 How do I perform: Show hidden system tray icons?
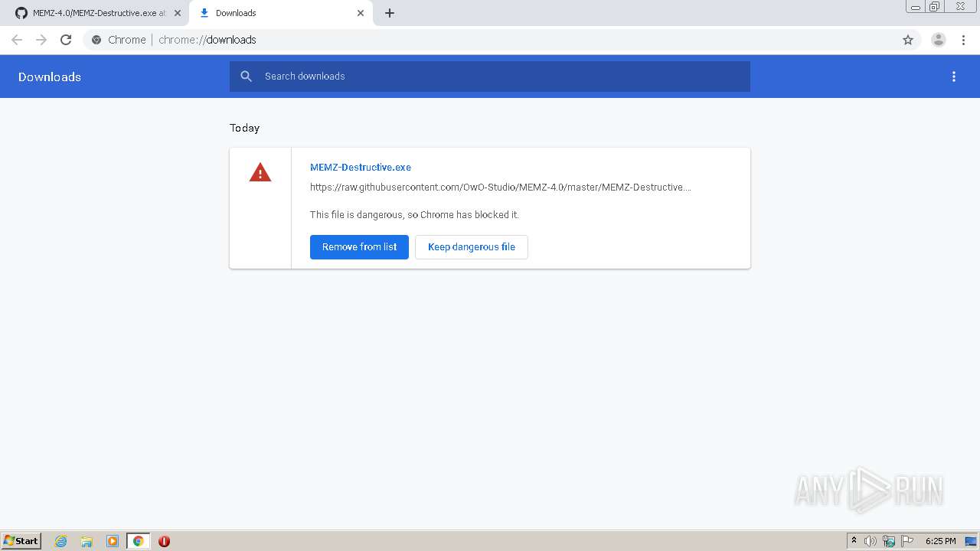tap(854, 541)
